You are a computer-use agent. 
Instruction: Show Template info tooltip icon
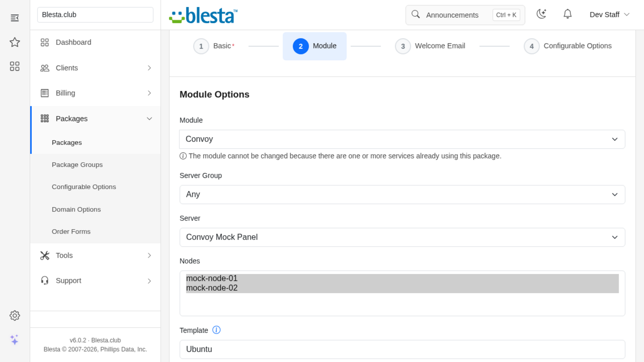(x=217, y=330)
